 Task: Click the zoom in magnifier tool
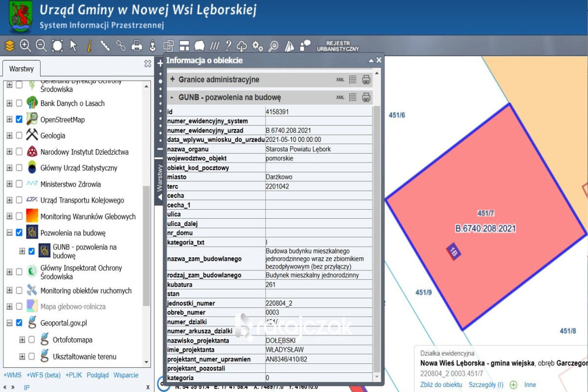tap(25, 46)
